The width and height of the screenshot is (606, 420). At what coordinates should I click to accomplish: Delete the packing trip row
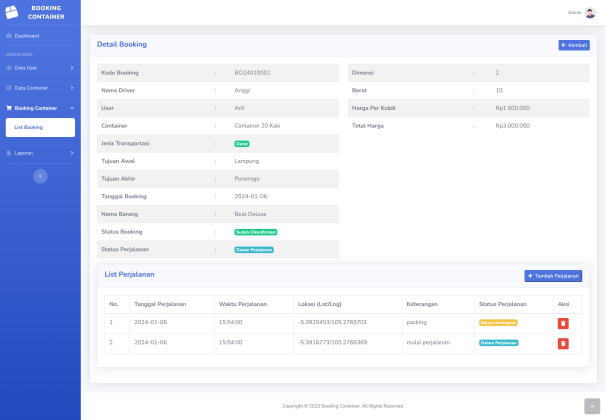563,323
